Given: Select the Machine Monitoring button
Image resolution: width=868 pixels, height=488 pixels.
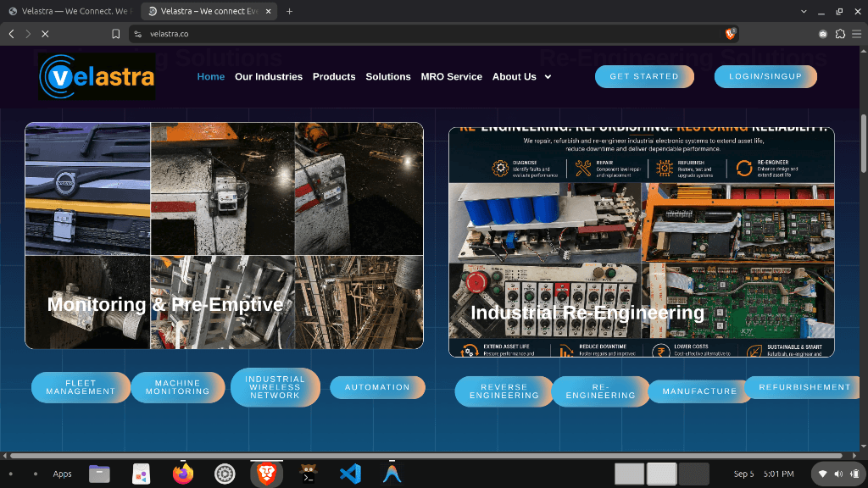Looking at the screenshot, I should click(x=178, y=387).
